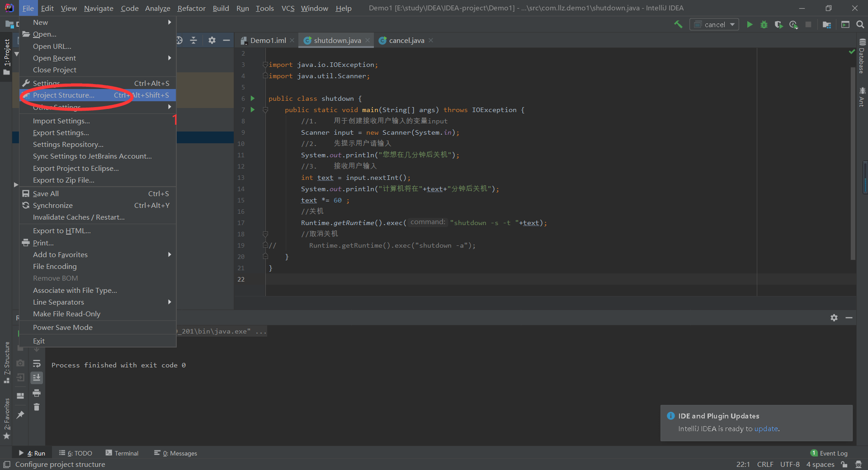The image size is (868, 470).
Task: Click the soft-wrap icon in the Run console
Action: pyautogui.click(x=37, y=363)
